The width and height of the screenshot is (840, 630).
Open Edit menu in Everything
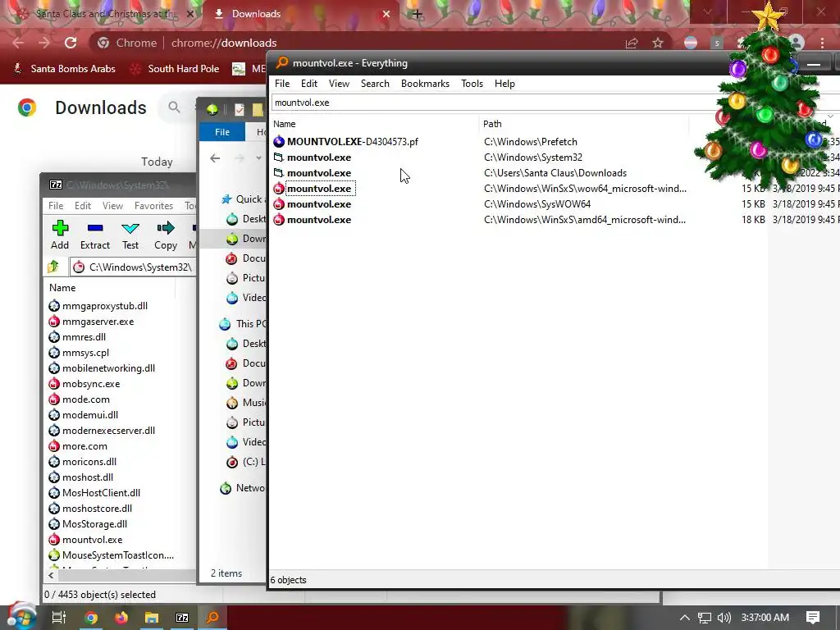tap(309, 84)
